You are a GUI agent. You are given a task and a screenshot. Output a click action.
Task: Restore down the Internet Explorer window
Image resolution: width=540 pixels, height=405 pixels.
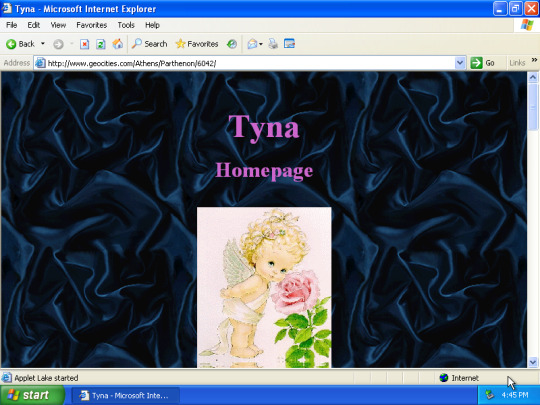pyautogui.click(x=515, y=9)
